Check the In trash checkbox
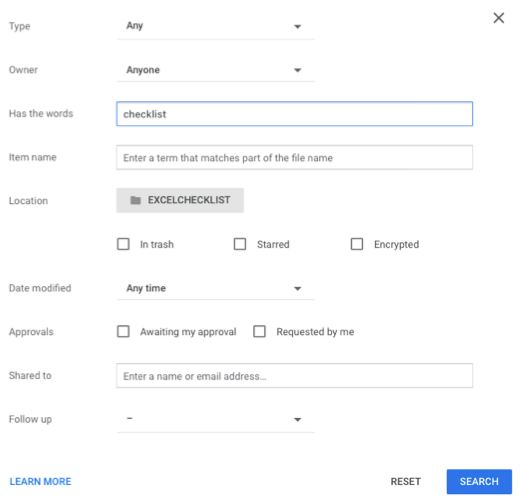The width and height of the screenshot is (520, 500). 123,244
